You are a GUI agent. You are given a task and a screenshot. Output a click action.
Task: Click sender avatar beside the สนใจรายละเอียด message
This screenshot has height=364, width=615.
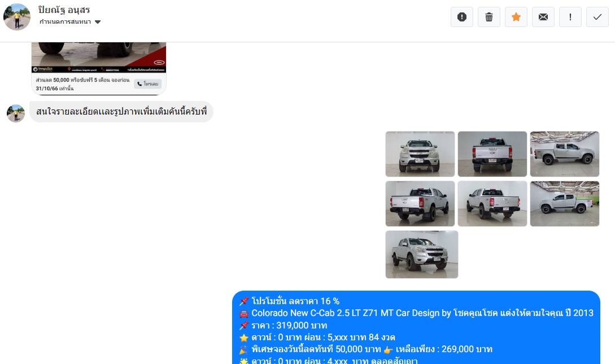(x=16, y=113)
